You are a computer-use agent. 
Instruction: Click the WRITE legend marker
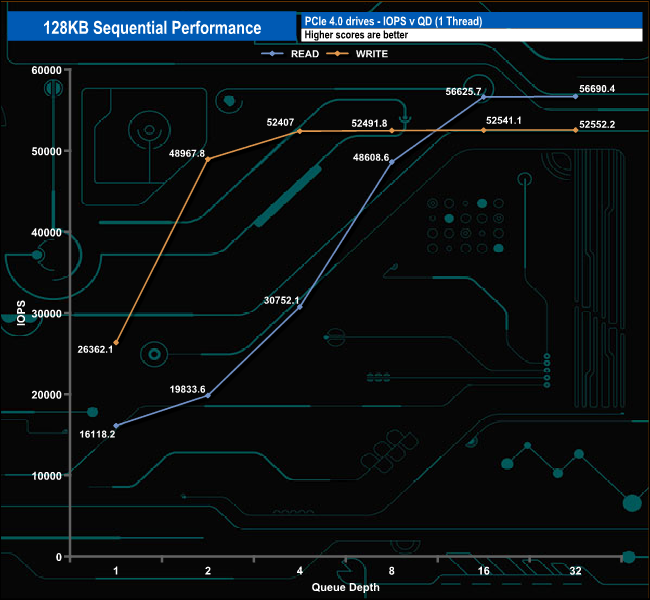click(x=337, y=53)
